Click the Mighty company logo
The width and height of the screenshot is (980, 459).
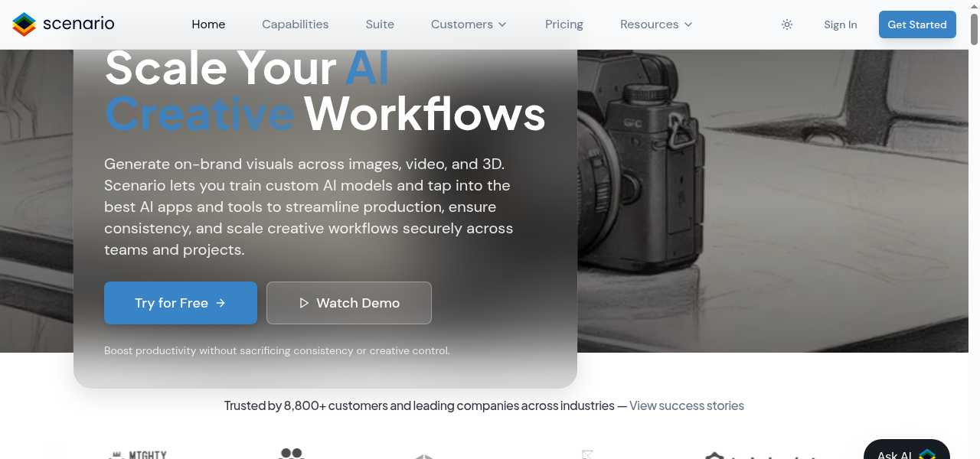138,454
